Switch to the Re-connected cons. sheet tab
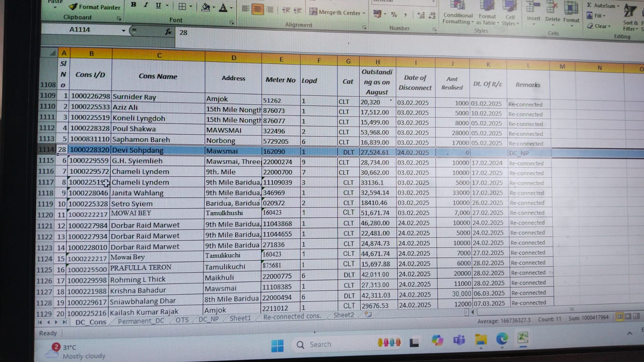This screenshot has width=644, height=362. tap(292, 316)
